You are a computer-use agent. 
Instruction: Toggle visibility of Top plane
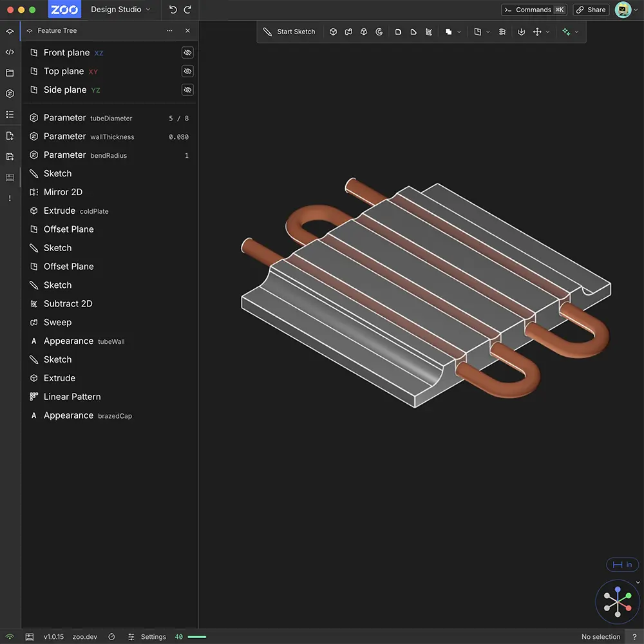tap(187, 71)
